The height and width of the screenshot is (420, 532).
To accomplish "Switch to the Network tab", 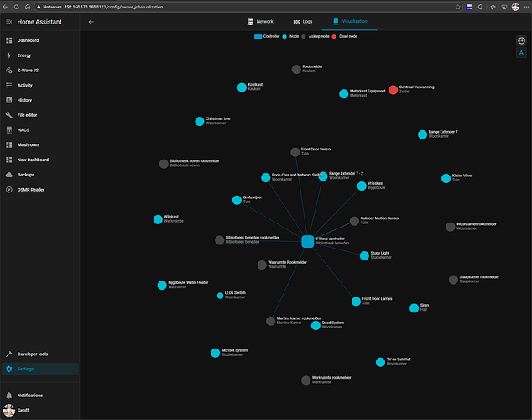I will (x=260, y=22).
